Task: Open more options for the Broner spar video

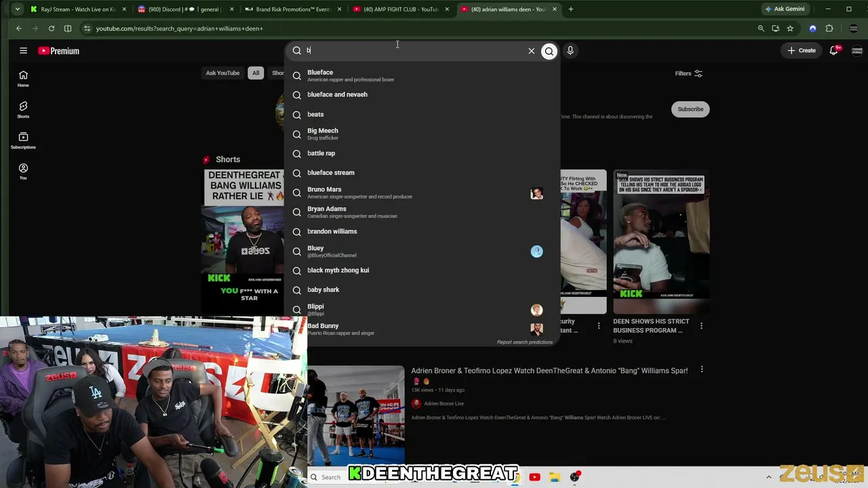Action: tap(702, 370)
